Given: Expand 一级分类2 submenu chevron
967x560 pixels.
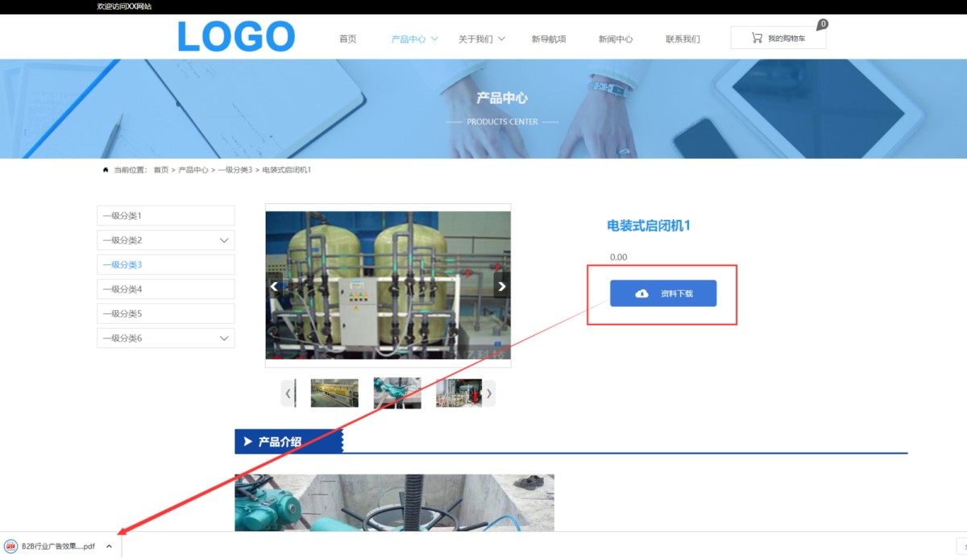Looking at the screenshot, I should tap(224, 240).
